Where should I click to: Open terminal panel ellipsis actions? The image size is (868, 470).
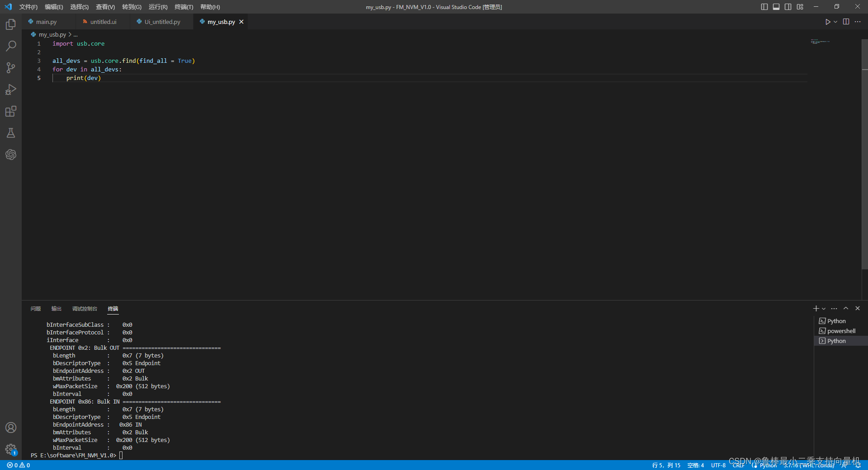(x=834, y=308)
